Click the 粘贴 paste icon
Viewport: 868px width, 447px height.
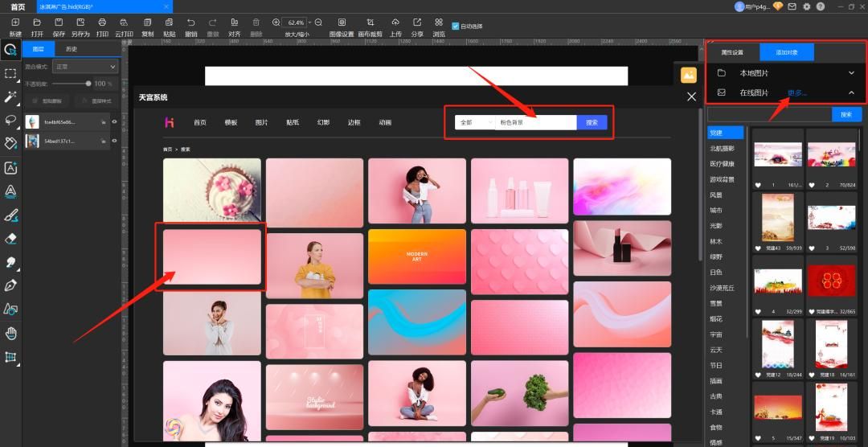tap(169, 23)
